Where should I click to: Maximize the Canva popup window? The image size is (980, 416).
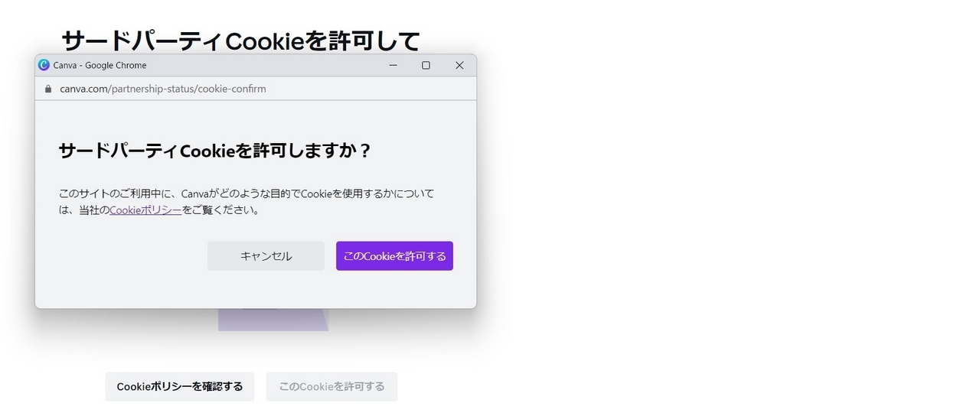426,65
